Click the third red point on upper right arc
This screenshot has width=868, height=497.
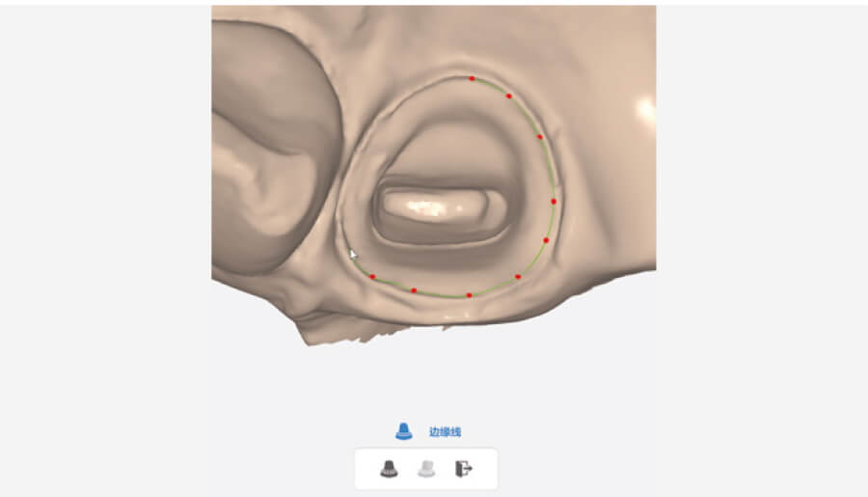click(x=540, y=137)
